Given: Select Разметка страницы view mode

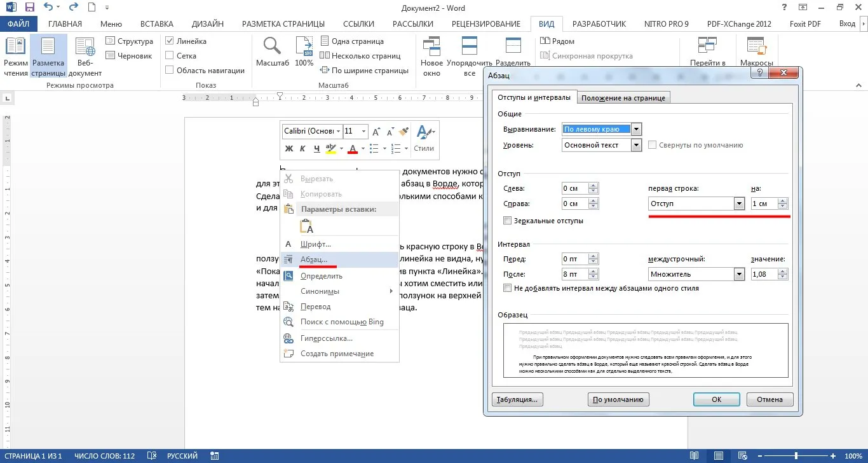Looking at the screenshot, I should coord(48,56).
